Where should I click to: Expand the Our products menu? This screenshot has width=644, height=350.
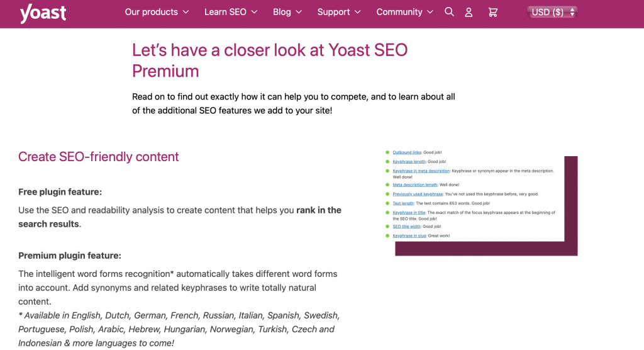point(160,12)
